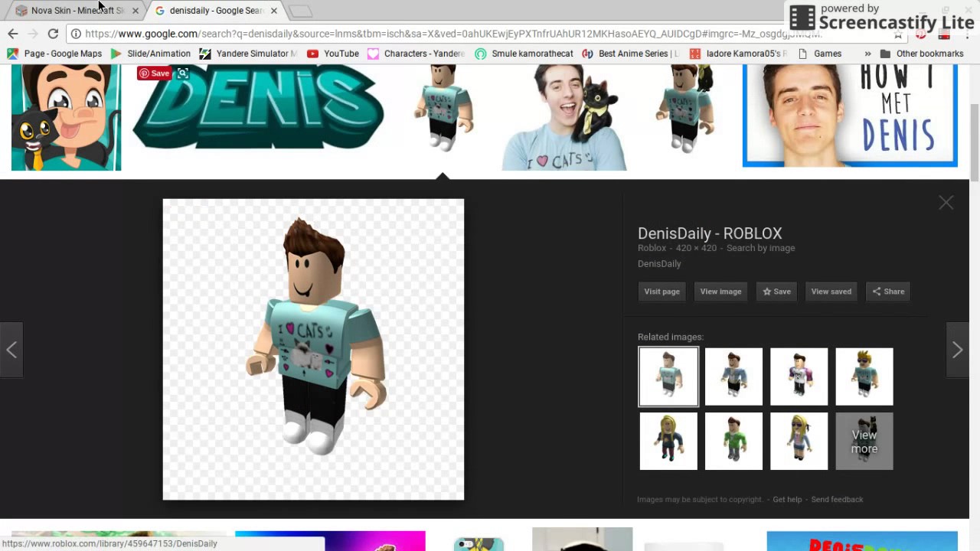Open the Smule kamorathecat bookmark
Screen dimensions: 980x551
point(524,54)
